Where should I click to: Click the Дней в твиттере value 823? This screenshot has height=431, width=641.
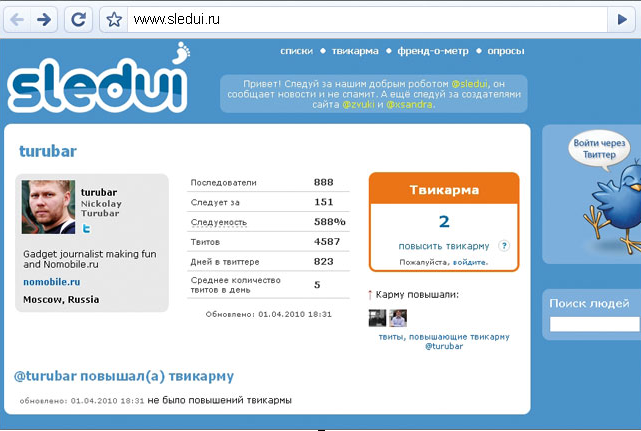pos(323,262)
